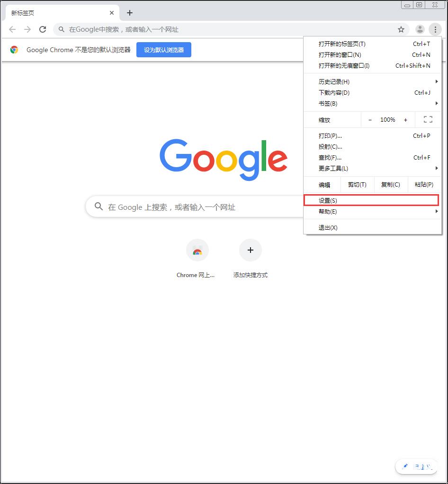Bookmark this page with star icon
448x484 pixels.
[x=401, y=29]
